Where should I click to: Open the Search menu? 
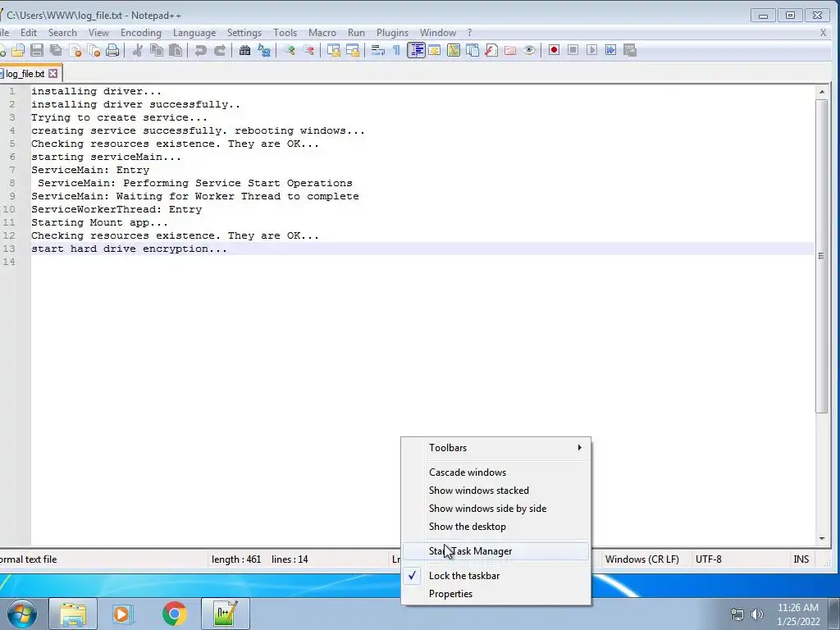[x=62, y=33]
